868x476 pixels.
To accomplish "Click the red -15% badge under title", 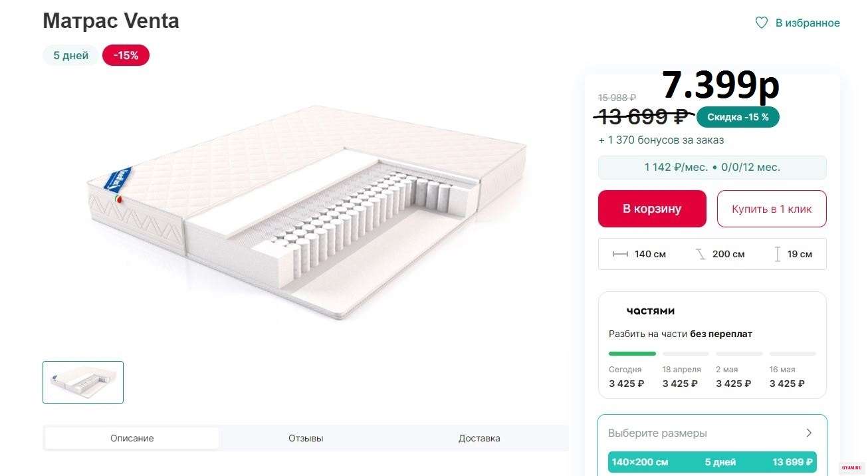I will (x=126, y=56).
